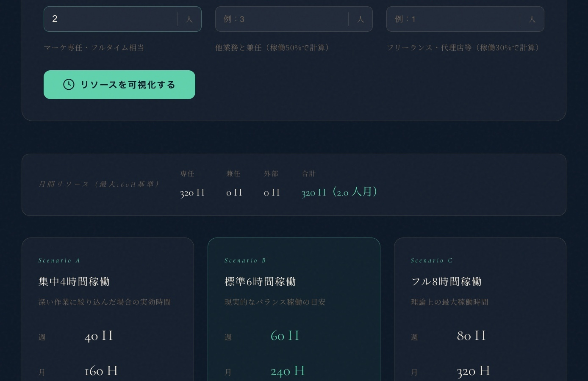Select the Scenario A 集中4時間稼働 card heading
The width and height of the screenshot is (588, 381).
pyautogui.click(x=74, y=282)
